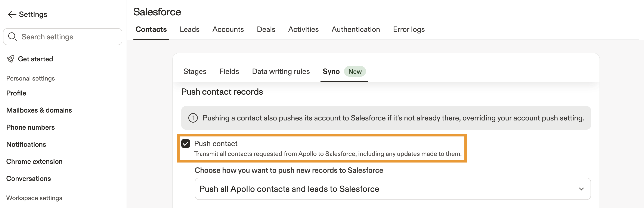Go to the Deals tab
Viewport: 644px width, 208px height.
[x=266, y=29]
